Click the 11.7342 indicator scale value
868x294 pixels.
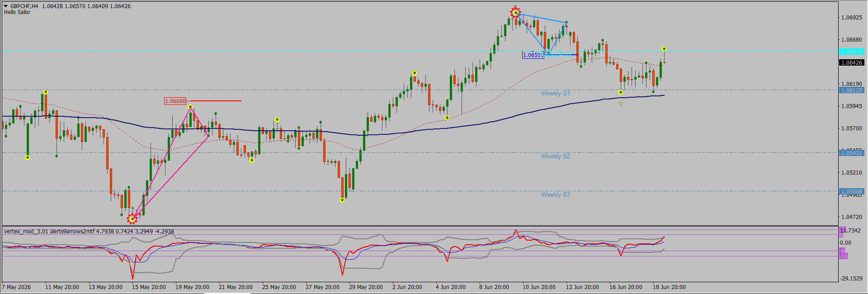point(850,231)
